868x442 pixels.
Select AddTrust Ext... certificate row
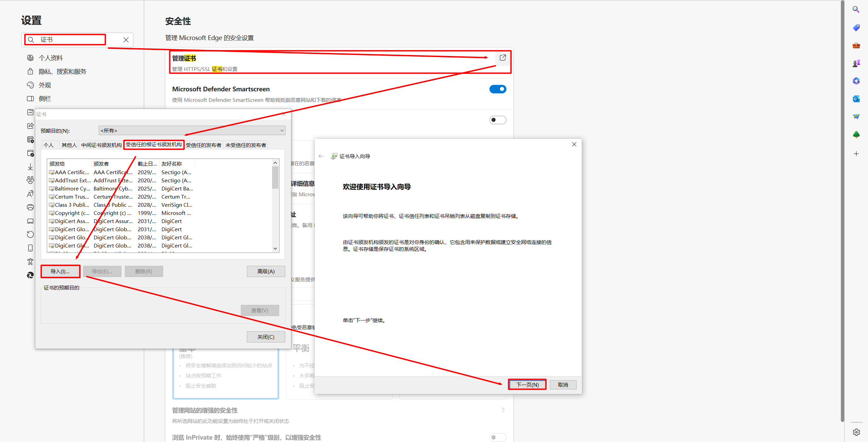click(x=120, y=180)
